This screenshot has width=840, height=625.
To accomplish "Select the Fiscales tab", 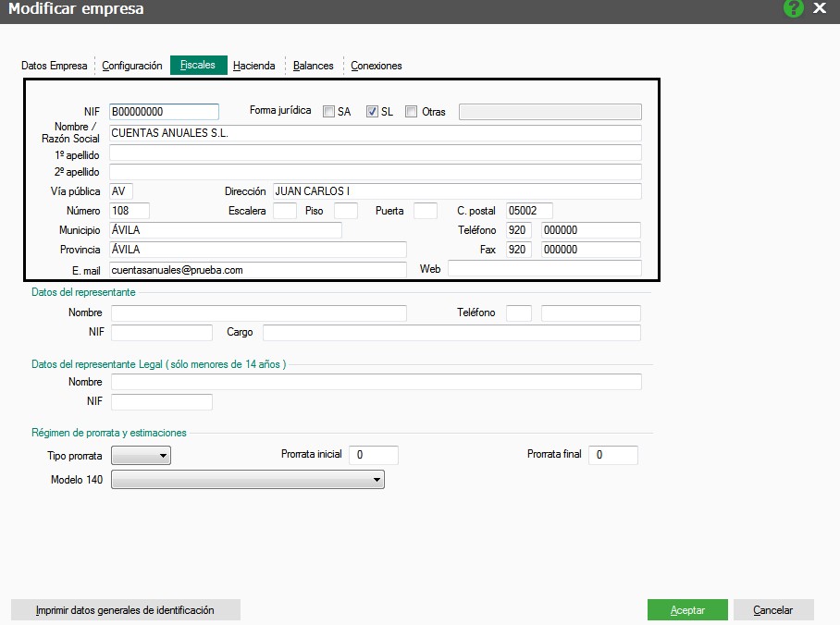I will click(x=198, y=65).
